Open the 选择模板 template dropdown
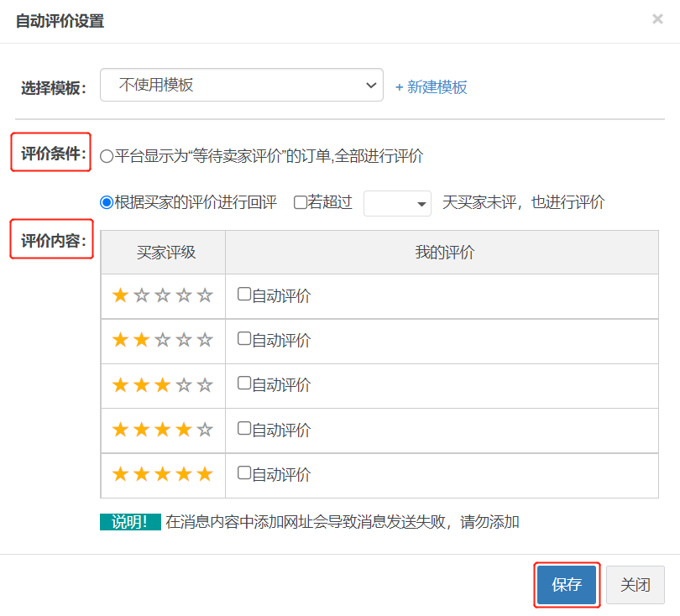 coord(242,85)
